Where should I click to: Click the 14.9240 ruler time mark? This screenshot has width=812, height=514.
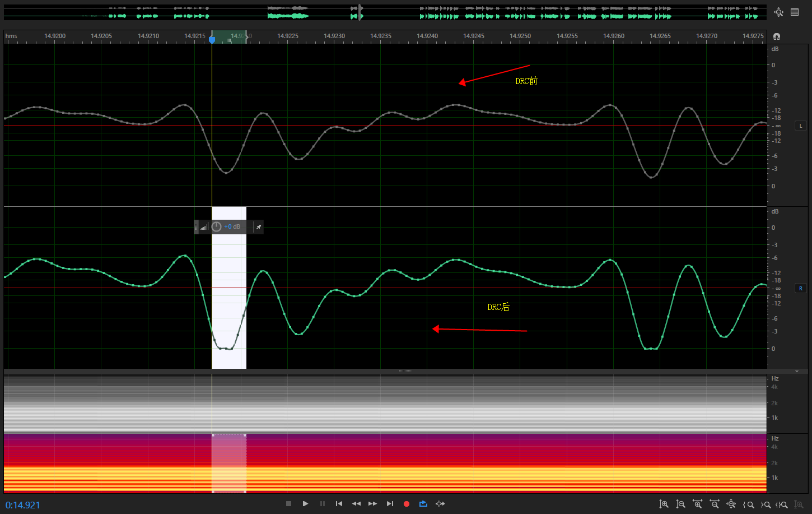coord(427,36)
